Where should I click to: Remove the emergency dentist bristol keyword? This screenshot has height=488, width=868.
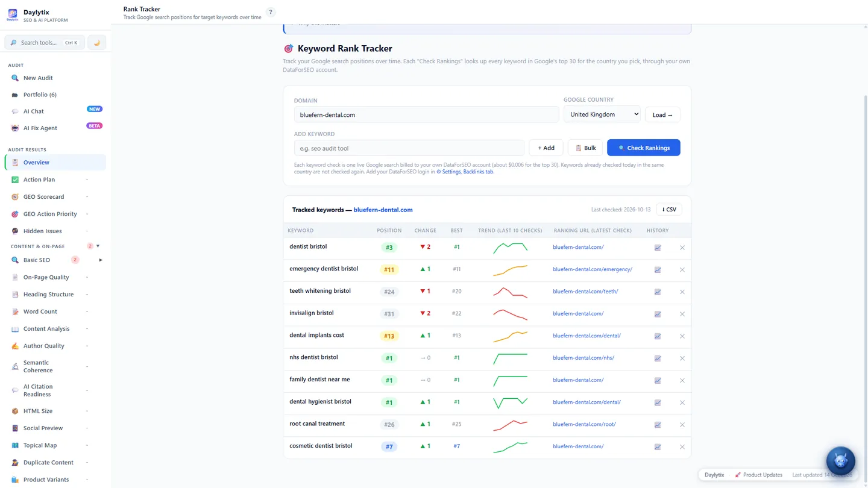(682, 270)
